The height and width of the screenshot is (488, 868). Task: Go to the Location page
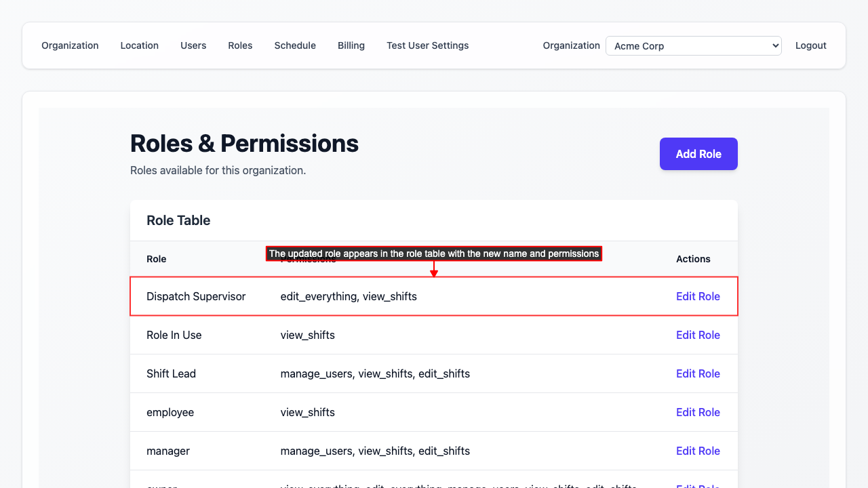point(139,45)
